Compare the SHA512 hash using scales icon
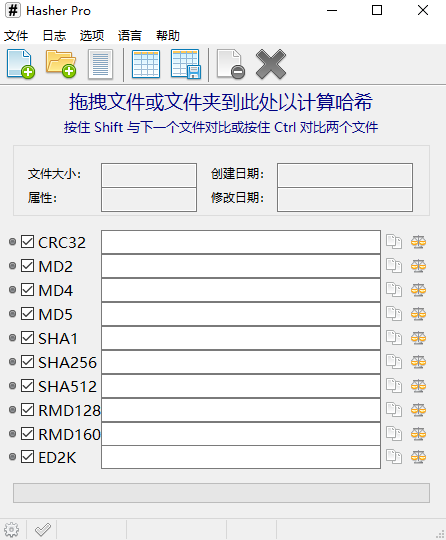The height and width of the screenshot is (540, 446). (418, 386)
